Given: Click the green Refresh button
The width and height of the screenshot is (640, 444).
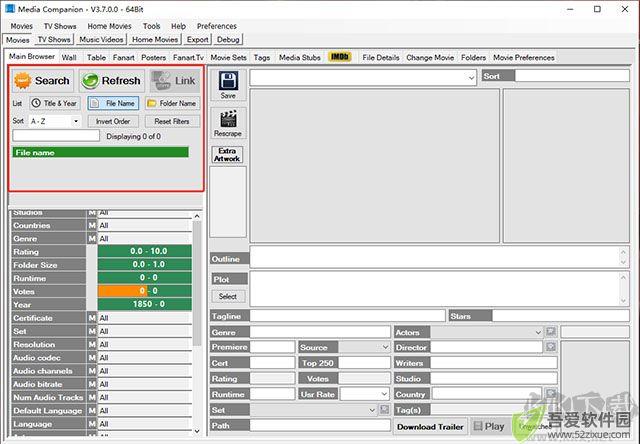Looking at the screenshot, I should (111, 80).
